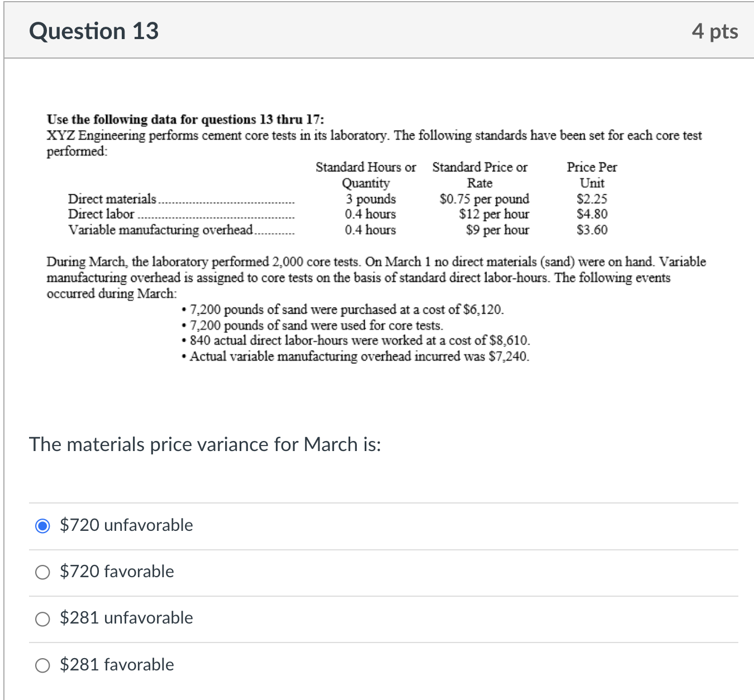
Task: Choose the "$720 favorable" answer option
Action: coord(42,572)
